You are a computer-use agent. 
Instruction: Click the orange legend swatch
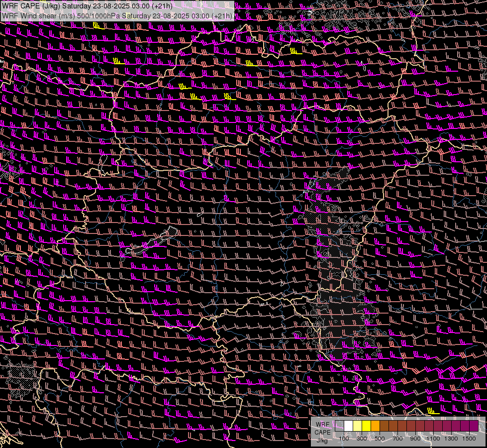[375, 426]
